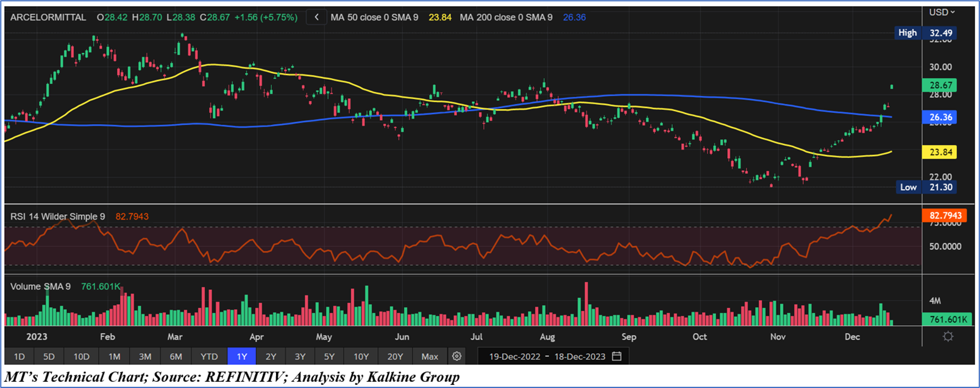Click the yellow 23.84 MA 50 price tag

940,153
